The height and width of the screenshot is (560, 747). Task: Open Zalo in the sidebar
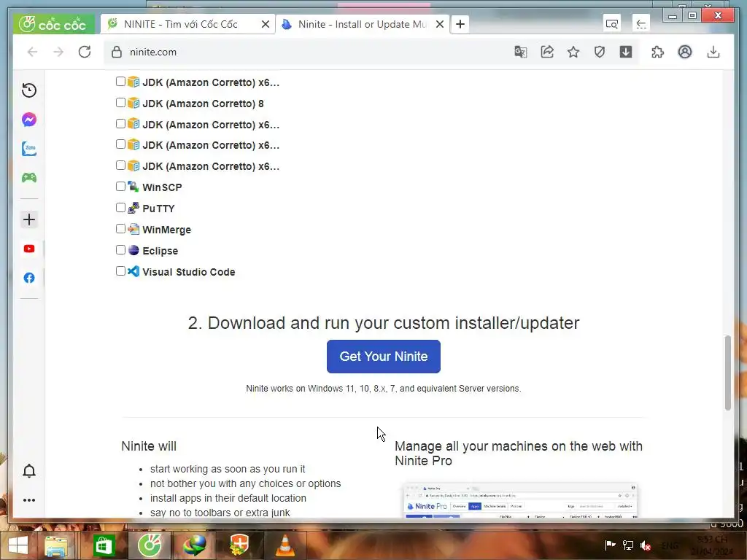29,149
